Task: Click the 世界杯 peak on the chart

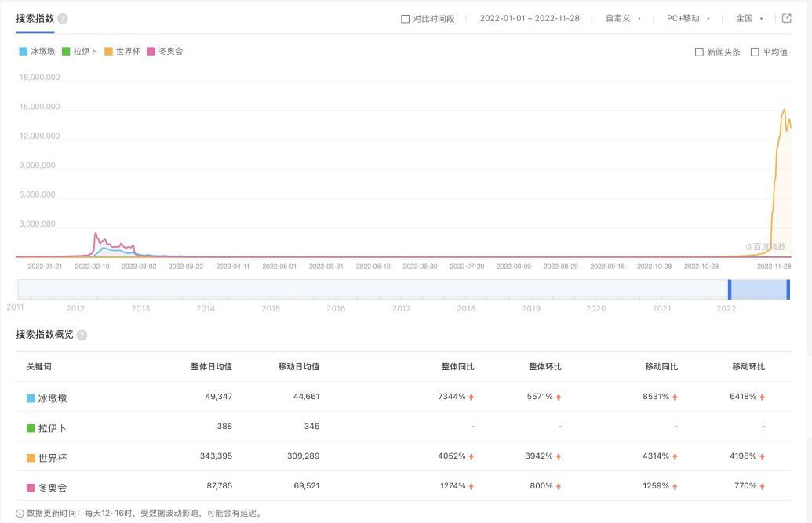Action: (784, 110)
